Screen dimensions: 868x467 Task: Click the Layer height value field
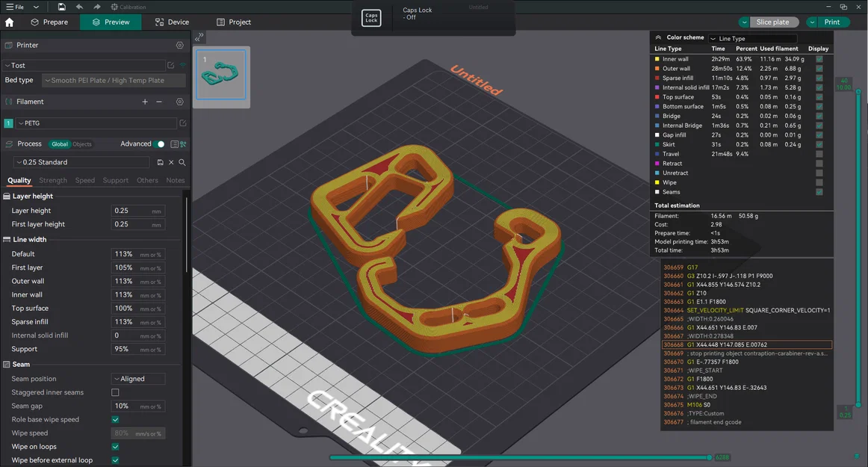(x=138, y=211)
